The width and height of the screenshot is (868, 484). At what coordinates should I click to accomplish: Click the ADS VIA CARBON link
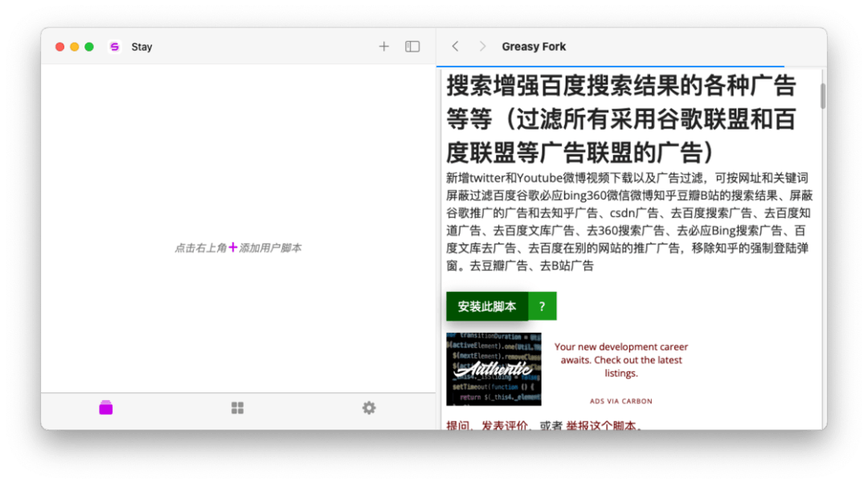pyautogui.click(x=621, y=401)
